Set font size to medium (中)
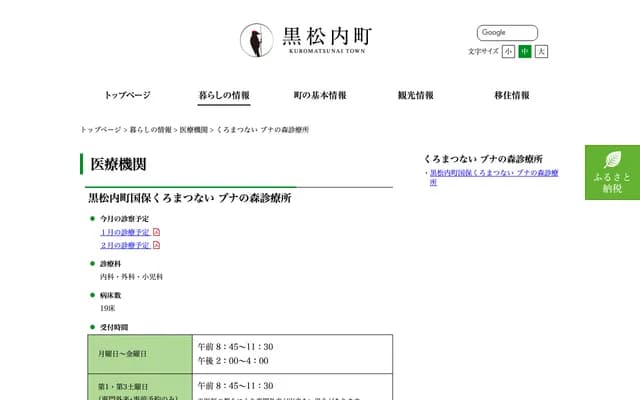This screenshot has width=640, height=400. [x=525, y=51]
